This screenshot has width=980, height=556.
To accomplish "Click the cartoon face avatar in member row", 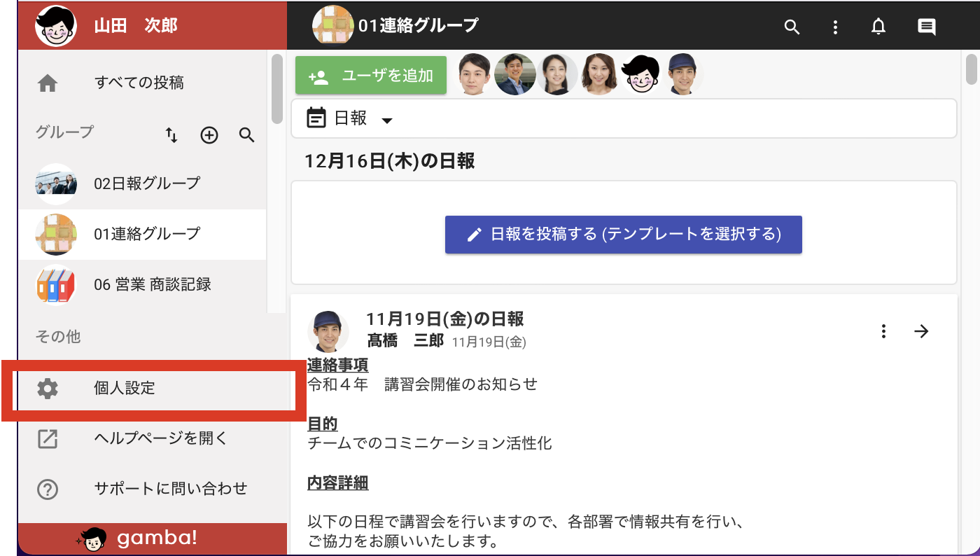I will 640,74.
